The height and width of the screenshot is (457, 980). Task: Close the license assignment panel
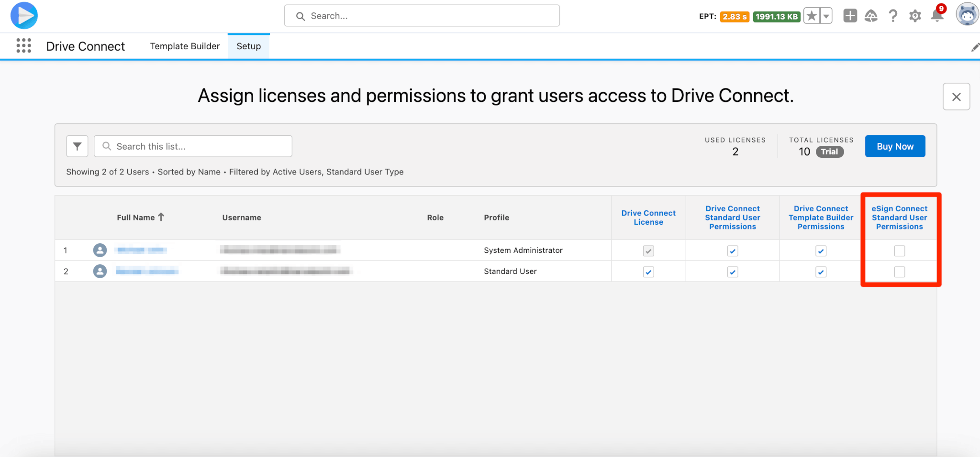(x=956, y=97)
